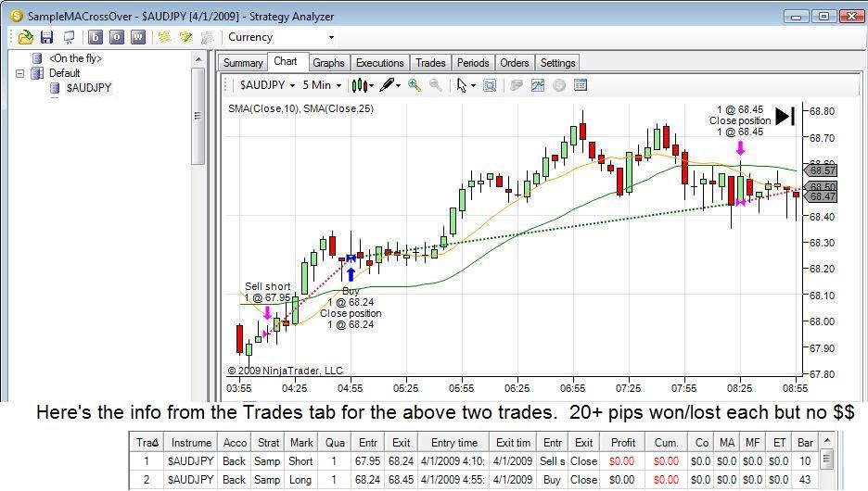The height and width of the screenshot is (491, 868).
Task: Open the chart properties window icon
Action: point(581,85)
